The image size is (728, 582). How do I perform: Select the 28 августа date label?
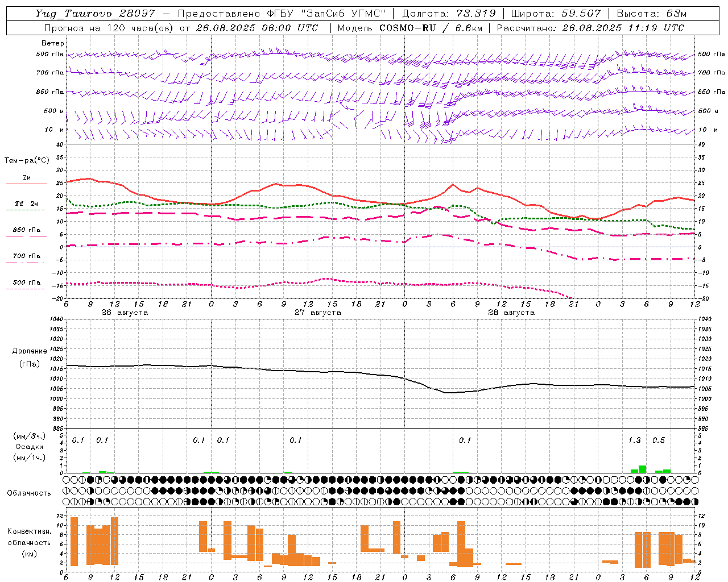point(511,313)
